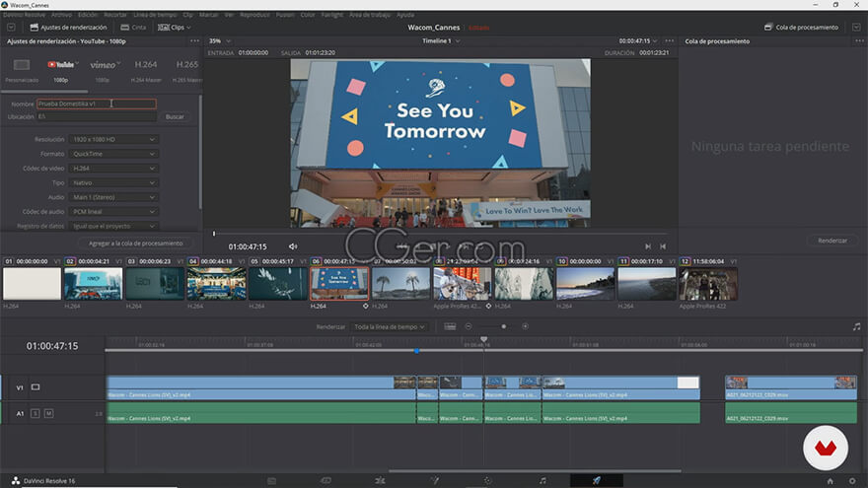
Task: Open Resolución 1920 x 1080 HD dropdown
Action: tap(113, 139)
